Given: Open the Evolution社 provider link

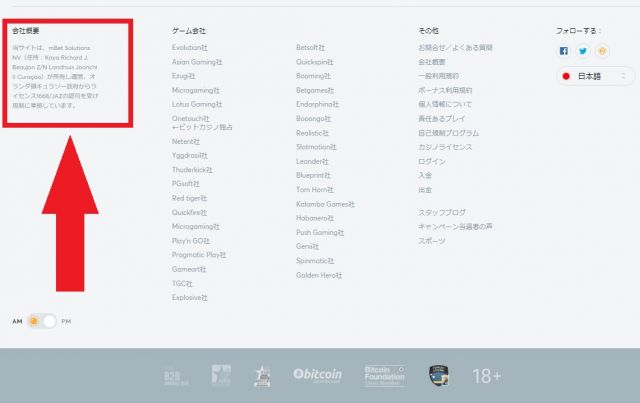Looking at the screenshot, I should point(190,47).
